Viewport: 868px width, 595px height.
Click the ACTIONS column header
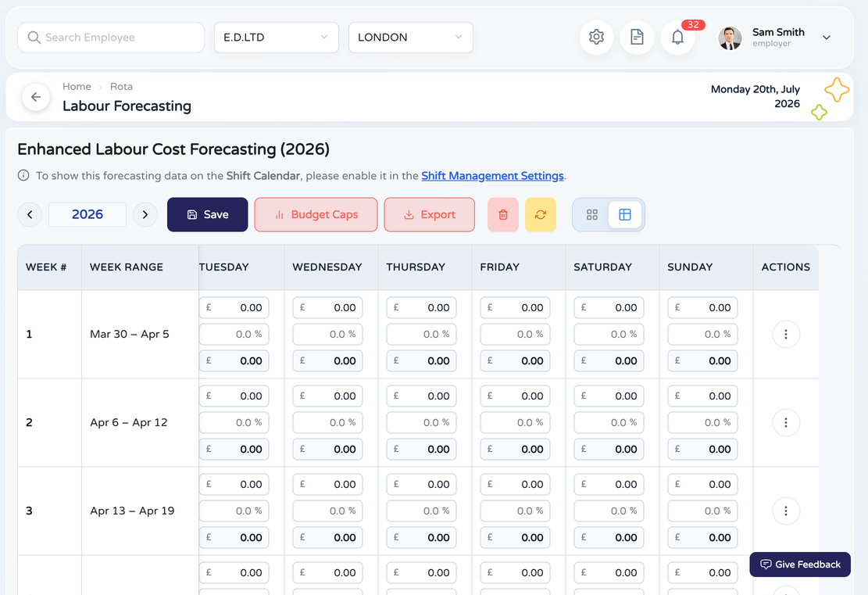(785, 267)
